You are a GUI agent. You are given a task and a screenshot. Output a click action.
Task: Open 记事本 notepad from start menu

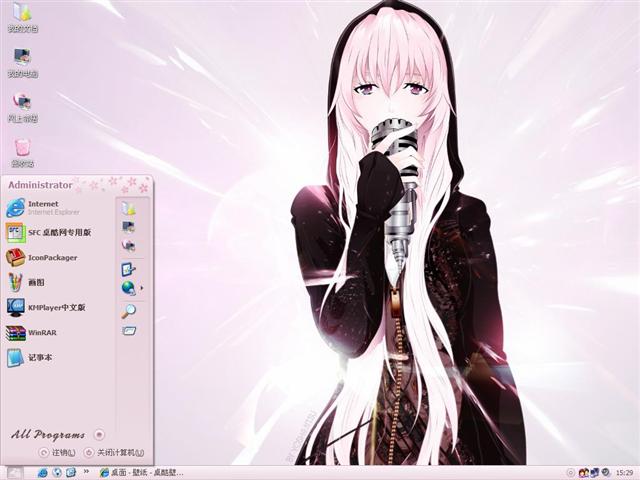[x=29, y=358]
